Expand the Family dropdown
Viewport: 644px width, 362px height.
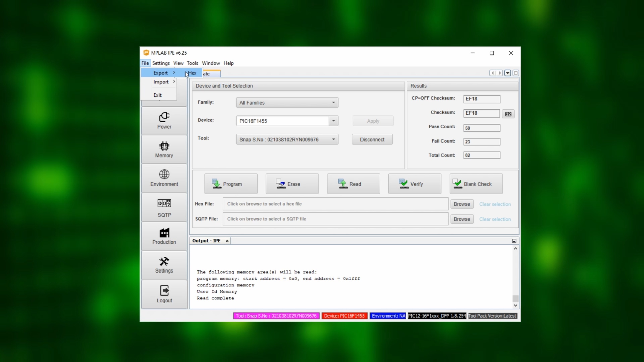click(333, 102)
